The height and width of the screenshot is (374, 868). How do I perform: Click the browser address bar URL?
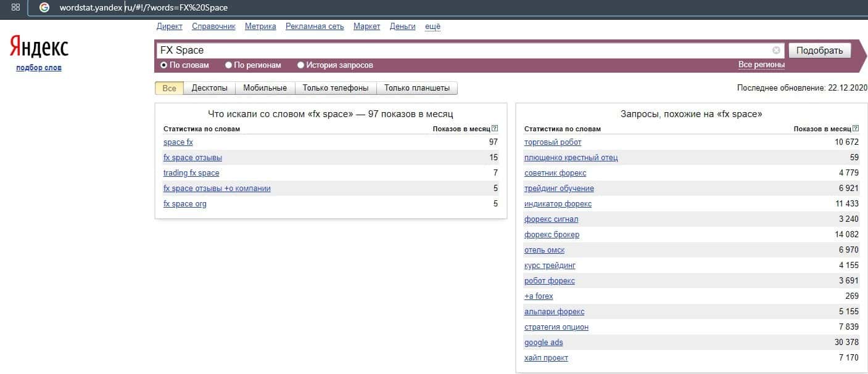[x=144, y=7]
